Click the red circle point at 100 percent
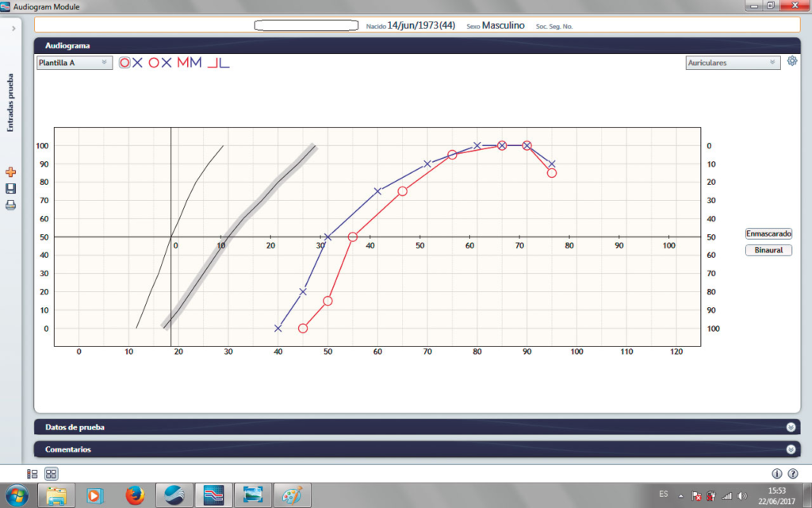 pyautogui.click(x=502, y=145)
